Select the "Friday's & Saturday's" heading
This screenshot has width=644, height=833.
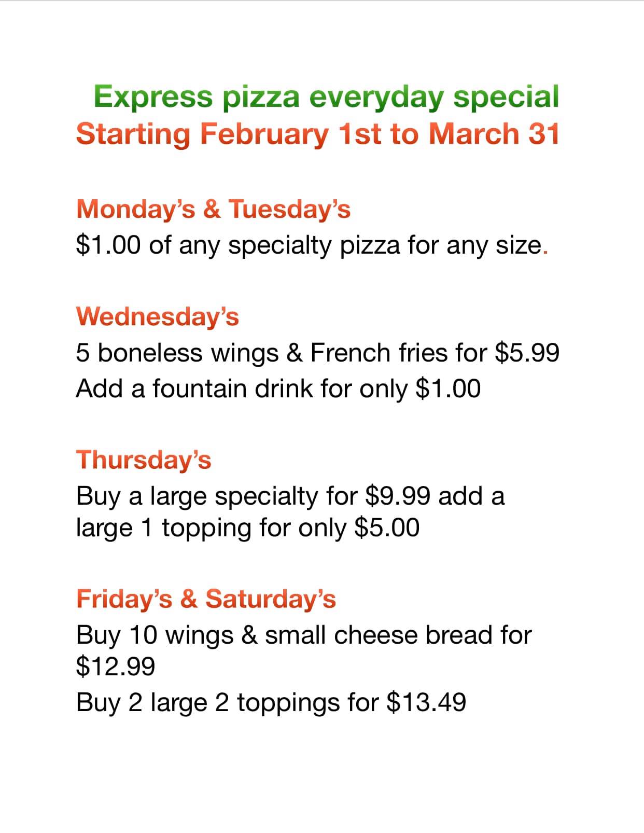pos(206,599)
